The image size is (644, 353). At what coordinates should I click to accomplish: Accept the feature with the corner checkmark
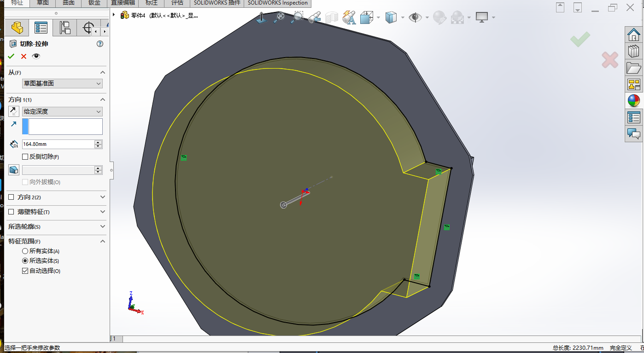[580, 39]
